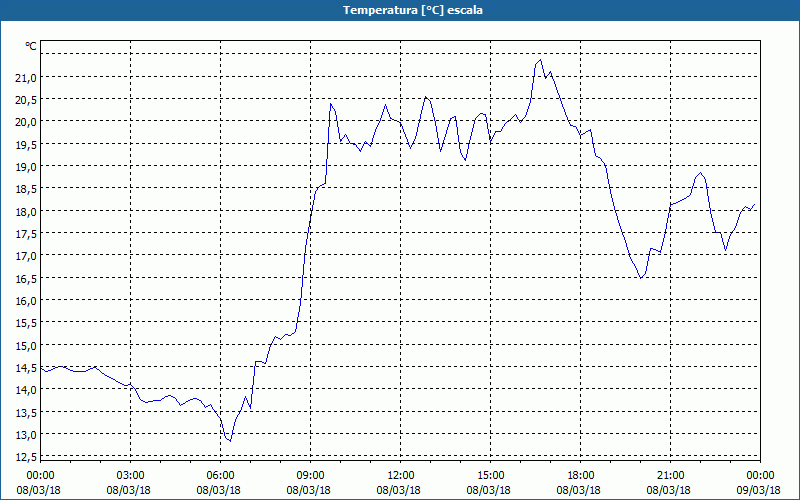Screen dimensions: 800x500
Task: Select the °C unit label
Action: coord(31,46)
